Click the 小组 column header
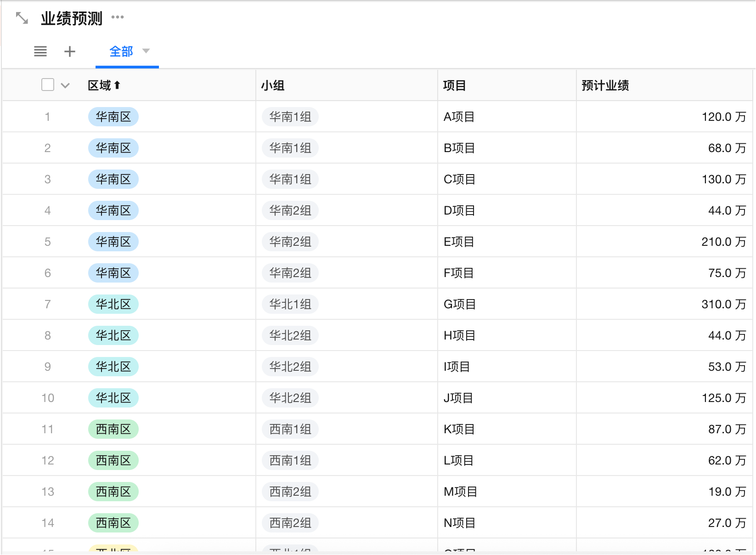The image size is (756, 555). pyautogui.click(x=273, y=85)
